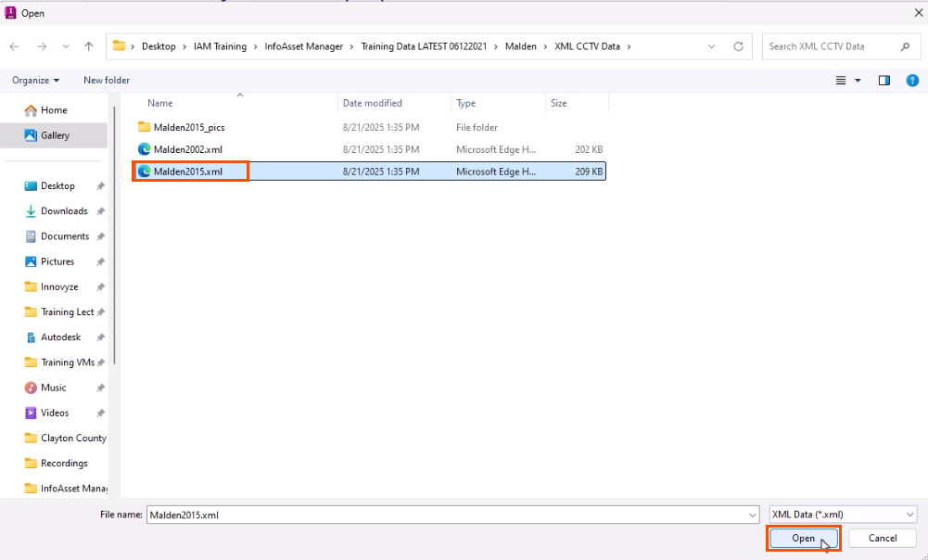Open the Downloads folder from the sidebar

[x=61, y=210]
